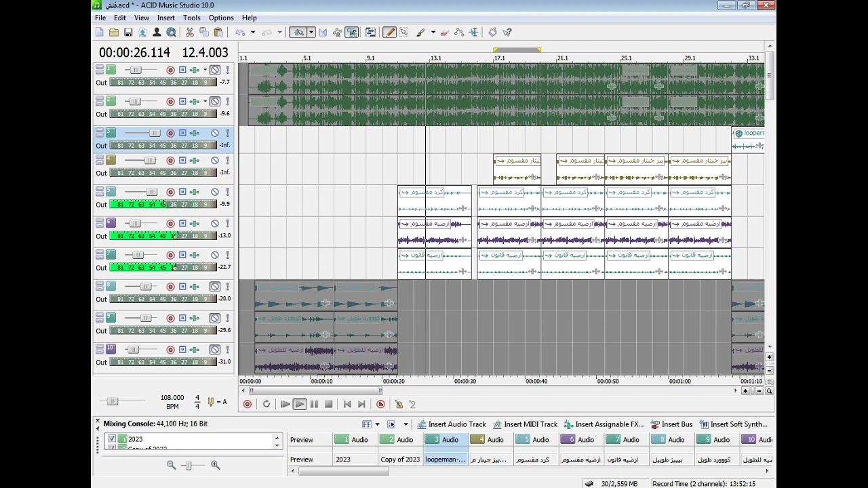Click the metronome icon in transport bar

pos(399,404)
